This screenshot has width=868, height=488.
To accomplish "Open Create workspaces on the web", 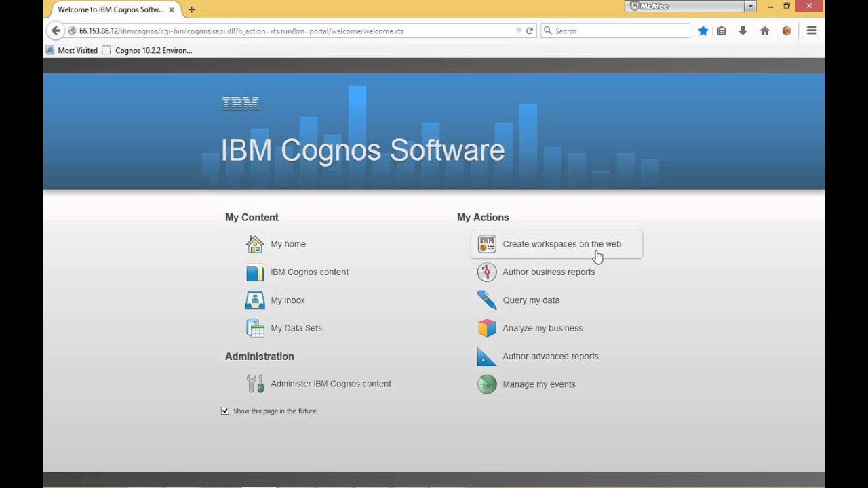I will 561,244.
